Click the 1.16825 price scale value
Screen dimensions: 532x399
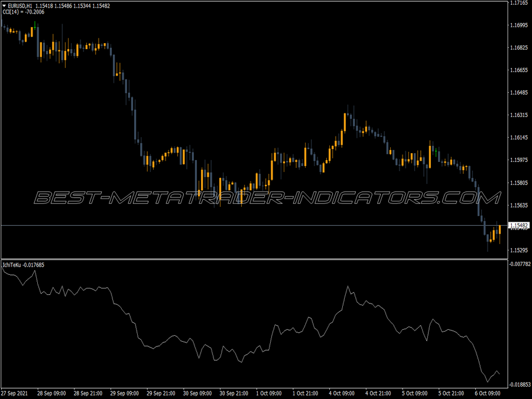[519, 47]
